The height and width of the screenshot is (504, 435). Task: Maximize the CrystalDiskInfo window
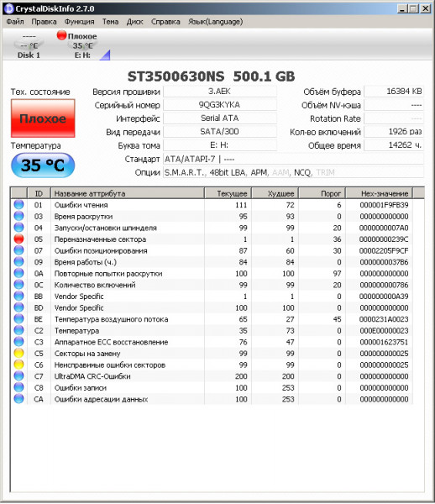point(413,8)
